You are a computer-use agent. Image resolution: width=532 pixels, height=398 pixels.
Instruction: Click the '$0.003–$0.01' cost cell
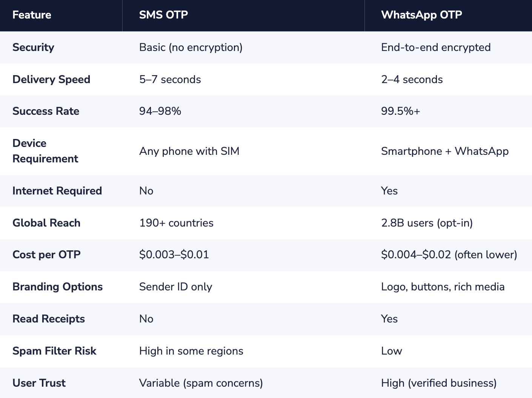[174, 255]
